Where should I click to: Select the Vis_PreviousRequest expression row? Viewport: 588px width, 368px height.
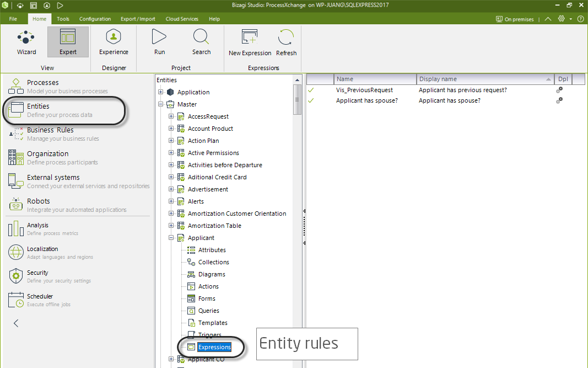click(445, 90)
